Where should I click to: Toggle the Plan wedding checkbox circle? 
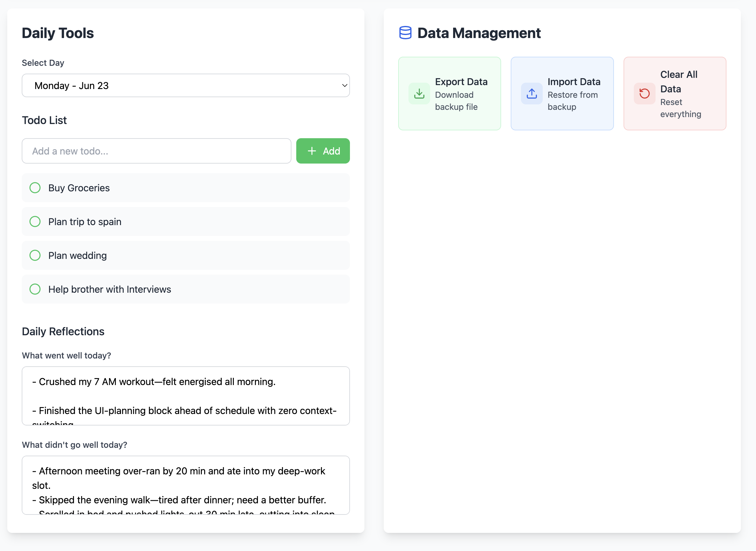click(x=35, y=256)
